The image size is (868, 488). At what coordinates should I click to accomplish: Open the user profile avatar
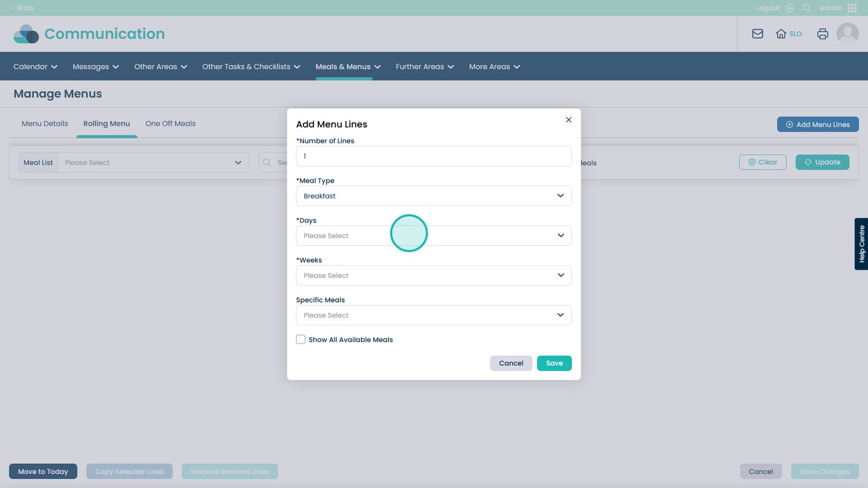[847, 34]
